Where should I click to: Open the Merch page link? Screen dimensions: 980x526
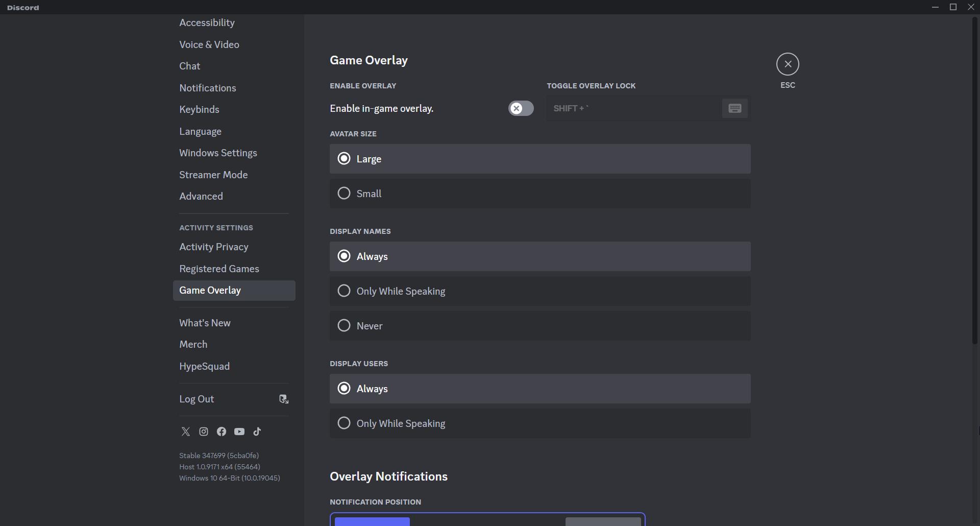(193, 344)
